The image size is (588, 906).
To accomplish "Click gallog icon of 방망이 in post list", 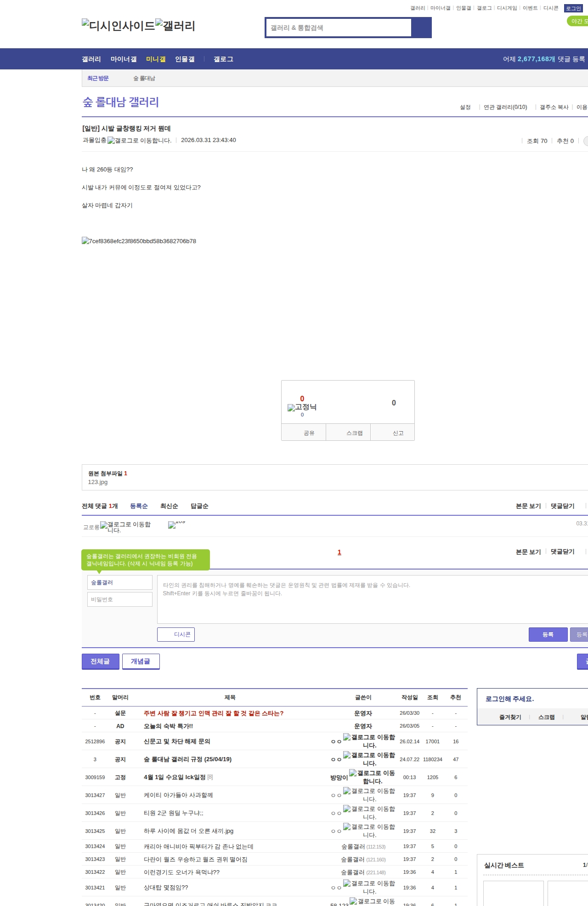I will coord(353,773).
